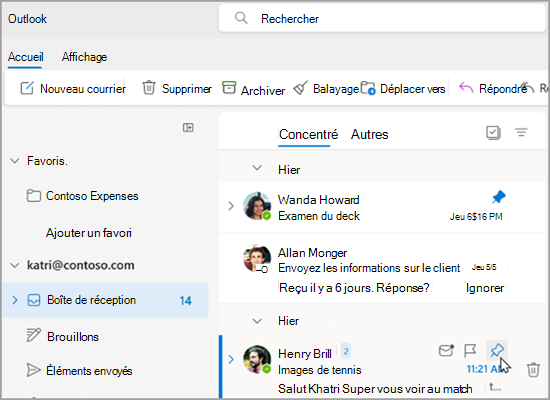This screenshot has height=400, width=550.
Task: Collapse the Favoris section
Action: click(x=15, y=161)
